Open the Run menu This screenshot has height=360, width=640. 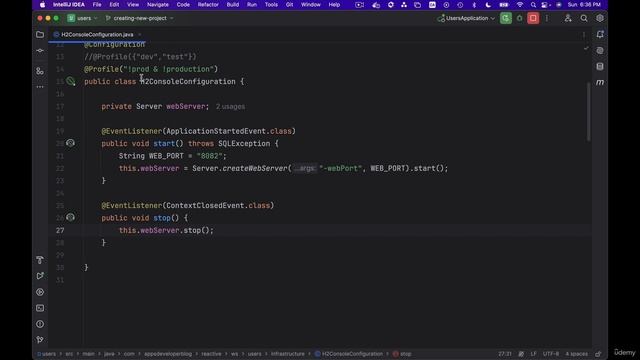tap(252, 5)
